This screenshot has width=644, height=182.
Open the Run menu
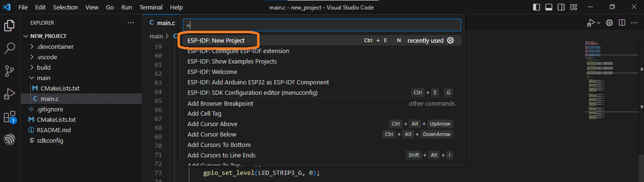[126, 8]
